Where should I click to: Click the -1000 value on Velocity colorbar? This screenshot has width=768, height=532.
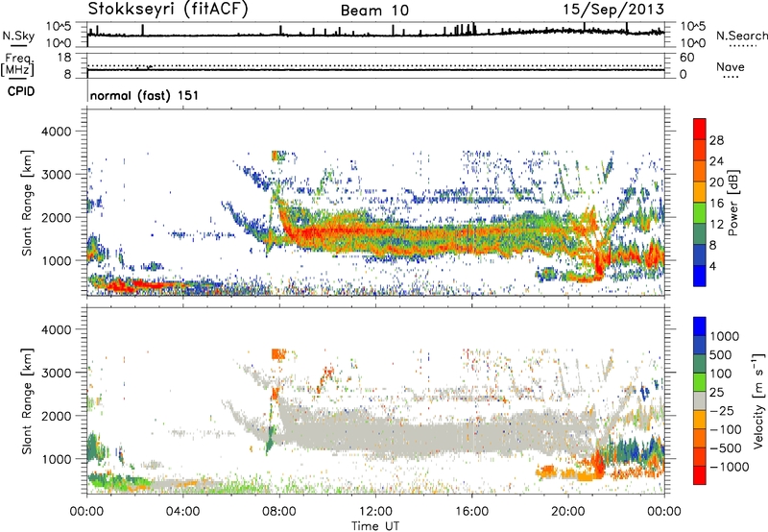click(730, 467)
